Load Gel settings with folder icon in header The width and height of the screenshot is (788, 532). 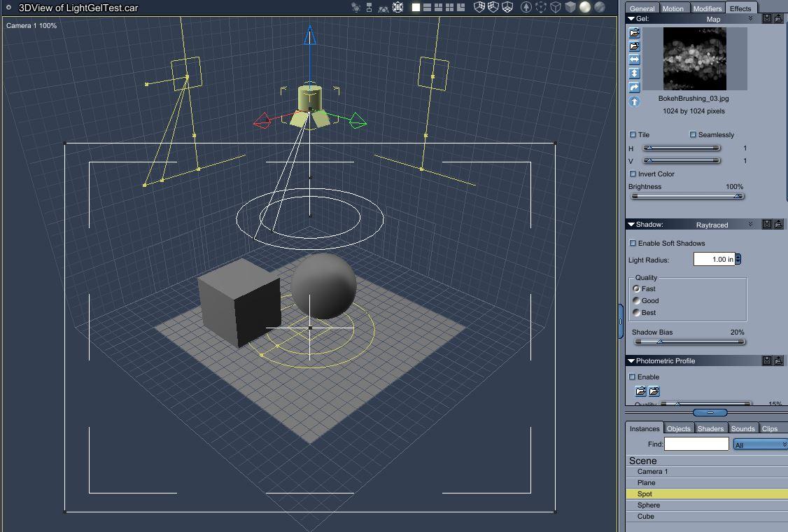778,19
